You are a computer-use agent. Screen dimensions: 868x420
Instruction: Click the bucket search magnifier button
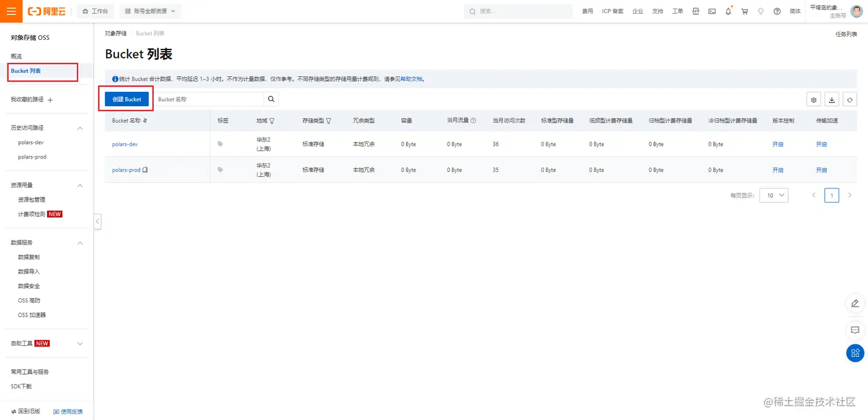click(272, 99)
